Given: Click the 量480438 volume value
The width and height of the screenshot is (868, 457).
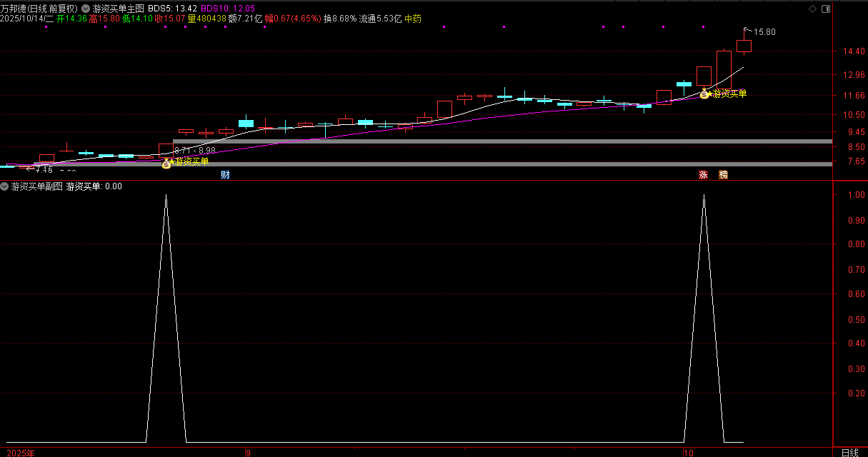Looking at the screenshot, I should point(206,19).
